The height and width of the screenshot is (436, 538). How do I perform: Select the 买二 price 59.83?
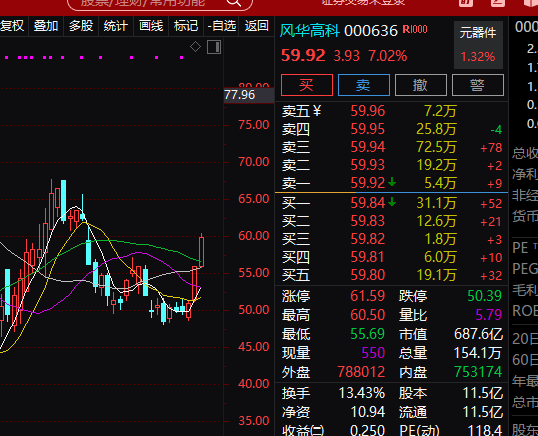[x=368, y=221]
